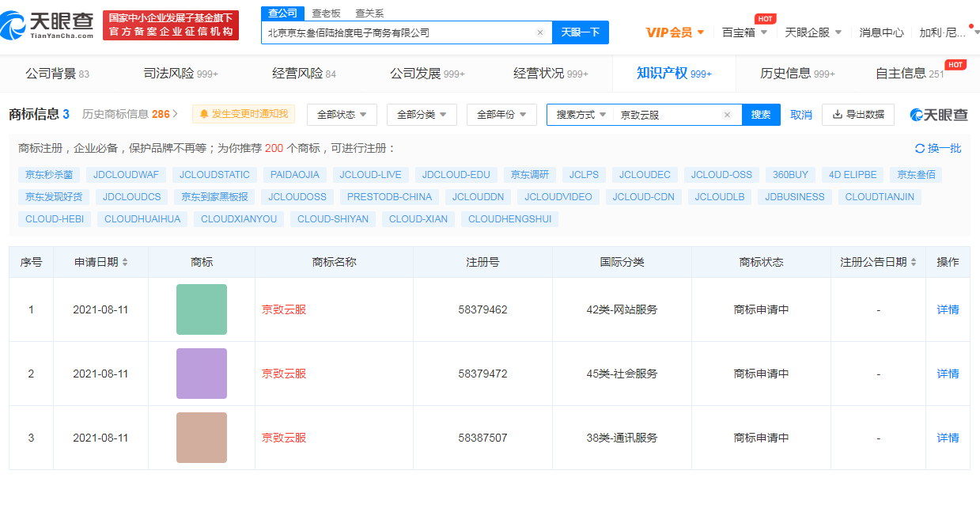The height and width of the screenshot is (516, 980).
Task: Select the 京东到家黑板报 trademark tag
Action: pyautogui.click(x=214, y=197)
